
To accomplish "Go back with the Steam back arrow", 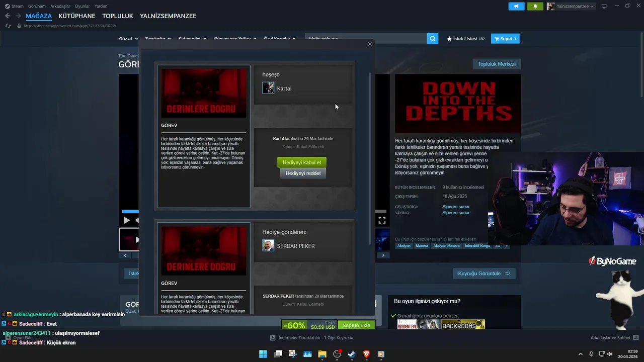I will pyautogui.click(x=8, y=16).
